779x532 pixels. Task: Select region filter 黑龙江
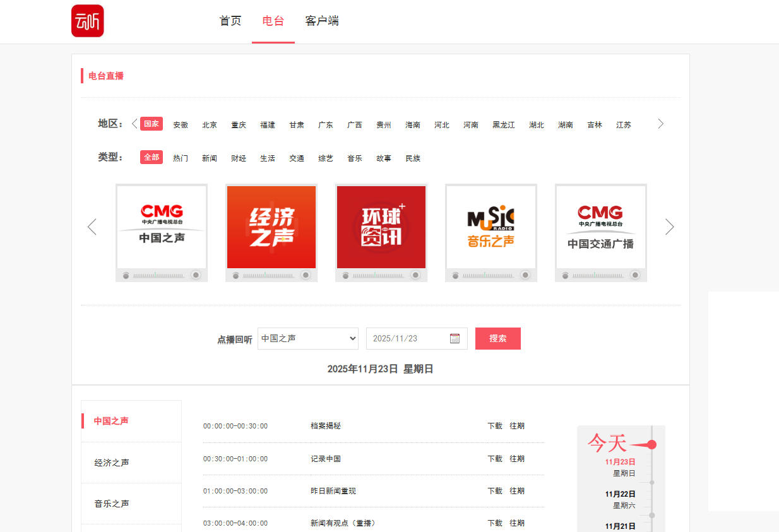pyautogui.click(x=504, y=125)
